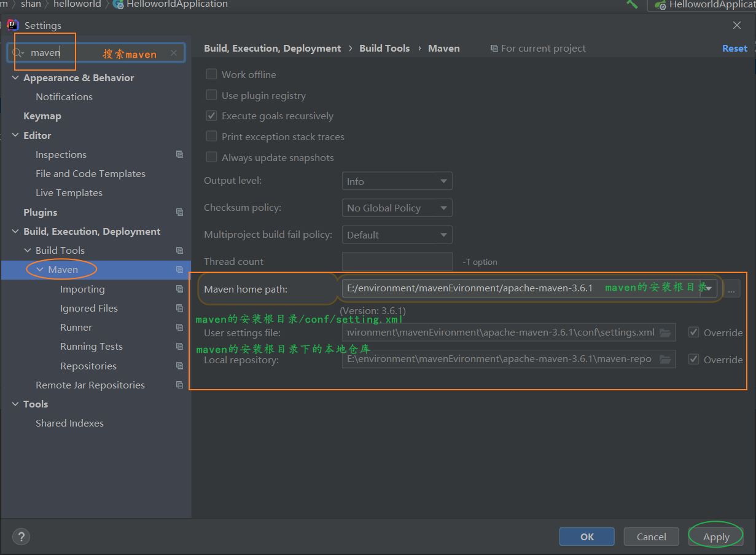Screen dimensions: 756x555
Task: Click into the Thread count field
Action: (x=397, y=261)
